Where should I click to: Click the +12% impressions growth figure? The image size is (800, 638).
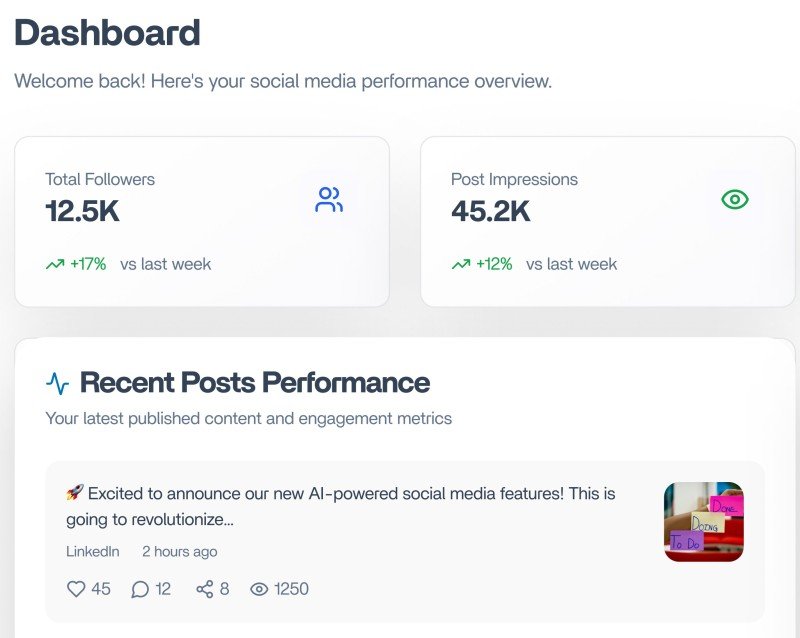[494, 265]
